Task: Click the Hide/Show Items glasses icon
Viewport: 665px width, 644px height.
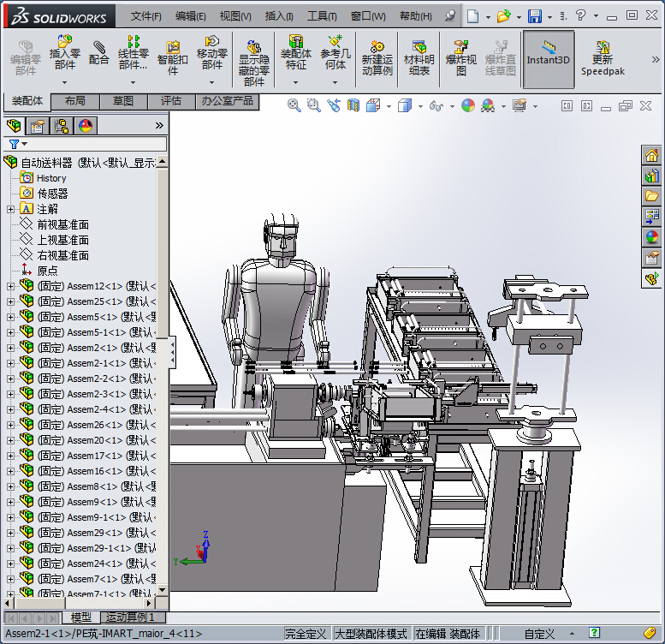Action: pos(436,104)
